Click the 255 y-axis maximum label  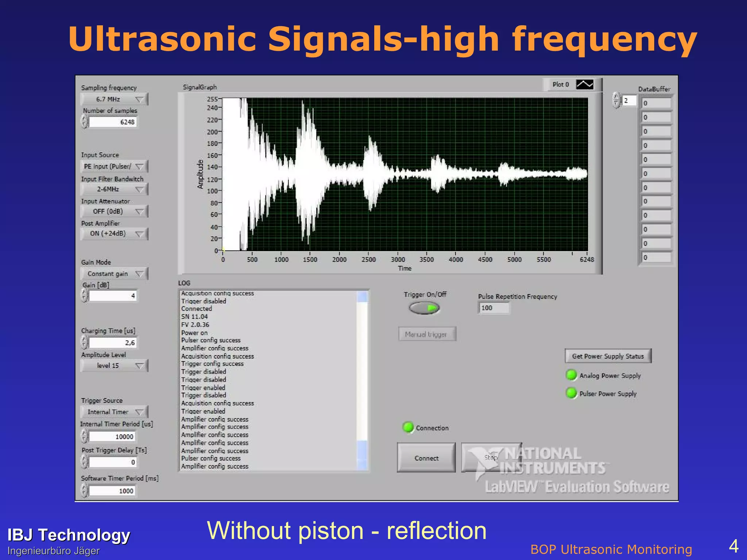coord(212,99)
